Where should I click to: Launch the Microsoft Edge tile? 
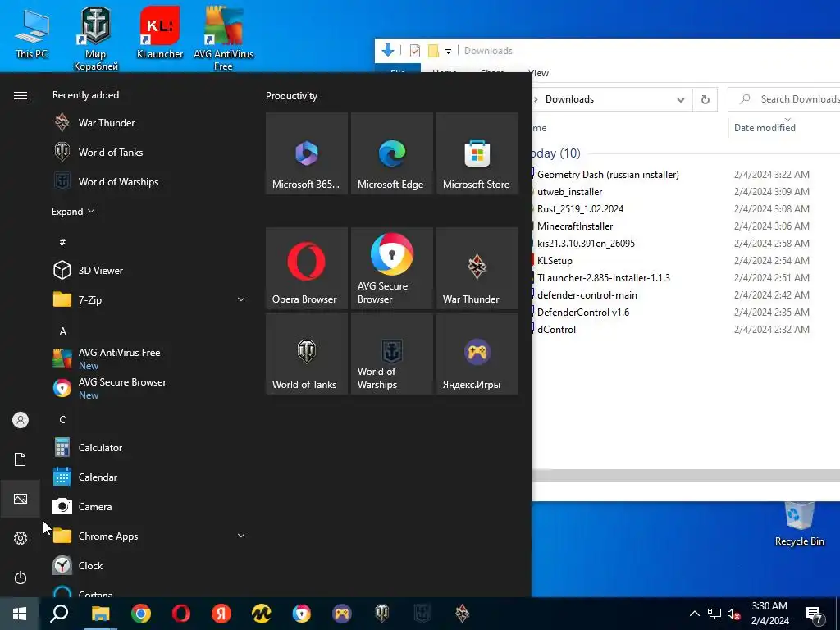point(391,153)
